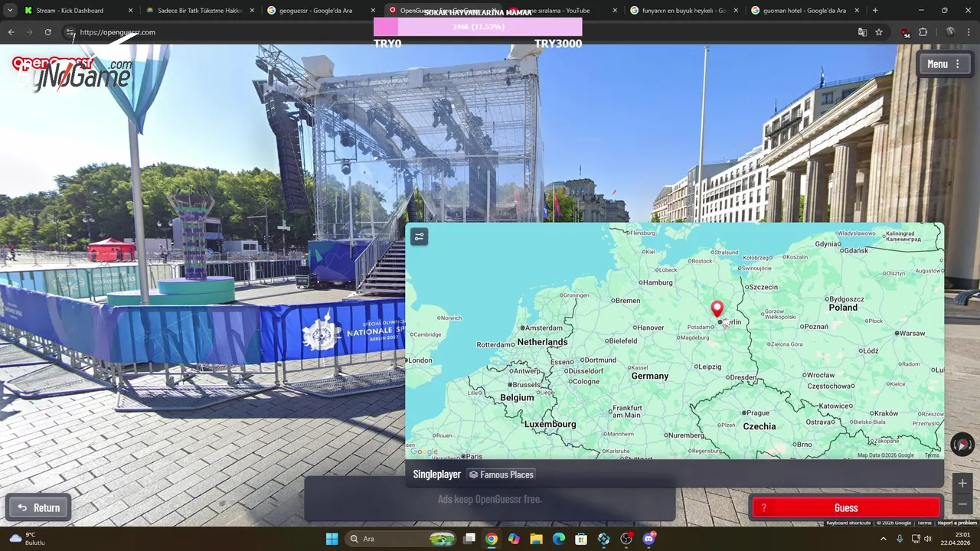
Task: Open the map settings sliders icon
Action: [419, 236]
